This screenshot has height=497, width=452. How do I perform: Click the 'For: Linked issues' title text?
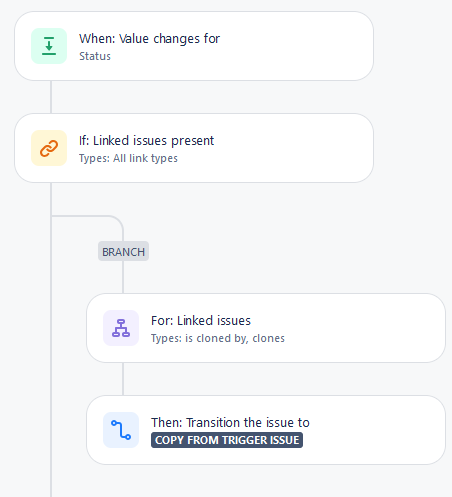click(201, 321)
